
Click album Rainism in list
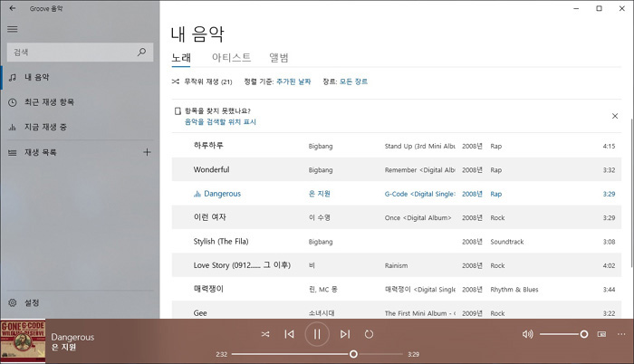point(397,265)
